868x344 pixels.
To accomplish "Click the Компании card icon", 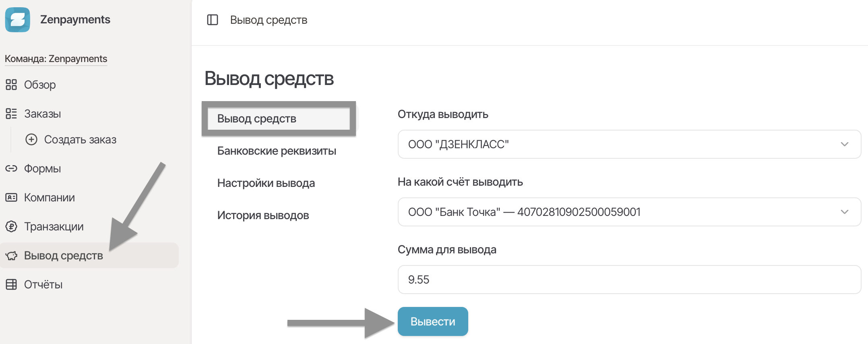I will tap(11, 197).
